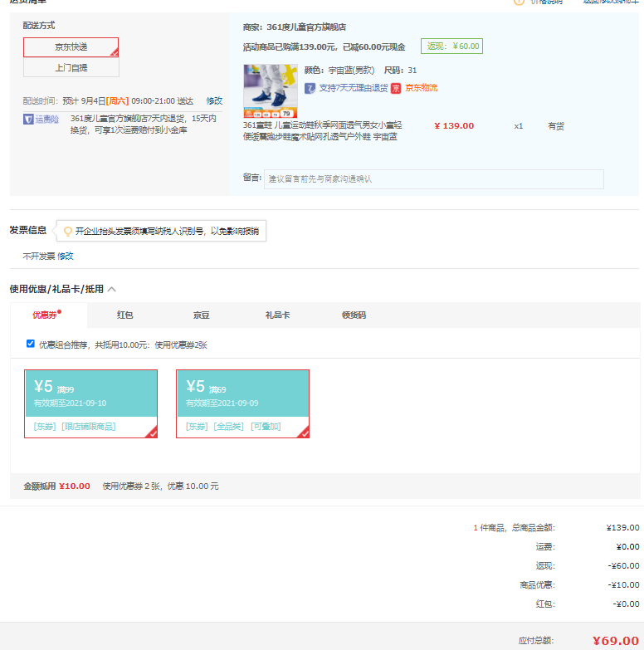Switch to the 礼品卡 tab
Image resolution: width=644 pixels, height=650 pixels.
tap(278, 315)
